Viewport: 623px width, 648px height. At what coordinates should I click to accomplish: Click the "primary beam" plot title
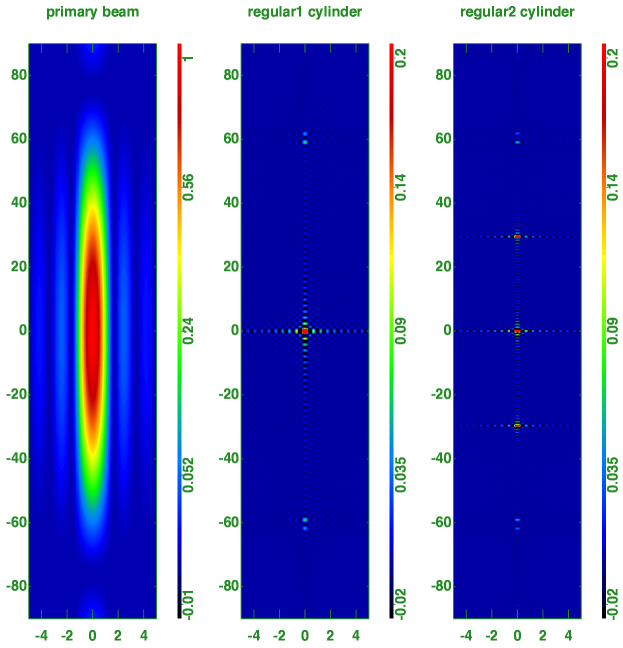pyautogui.click(x=93, y=12)
